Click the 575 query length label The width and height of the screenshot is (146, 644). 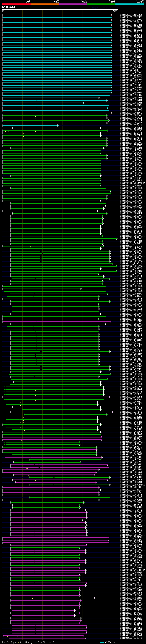pos(115,11)
